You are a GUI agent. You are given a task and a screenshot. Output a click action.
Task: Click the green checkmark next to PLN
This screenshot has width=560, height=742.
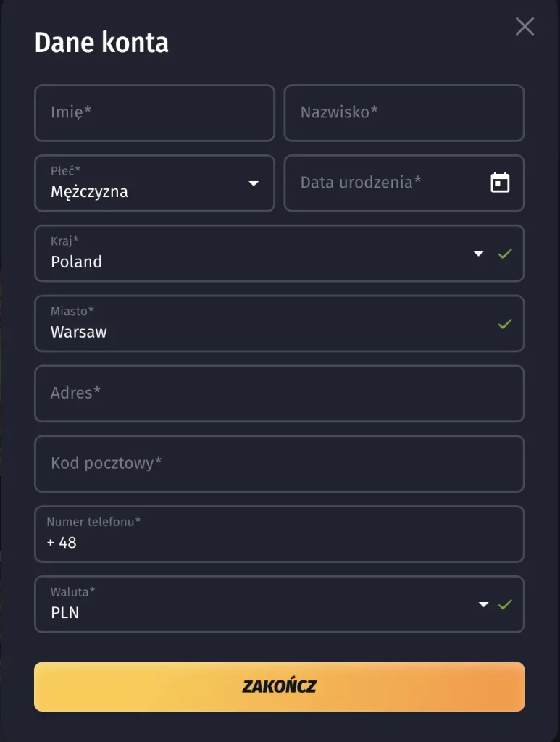[505, 604]
